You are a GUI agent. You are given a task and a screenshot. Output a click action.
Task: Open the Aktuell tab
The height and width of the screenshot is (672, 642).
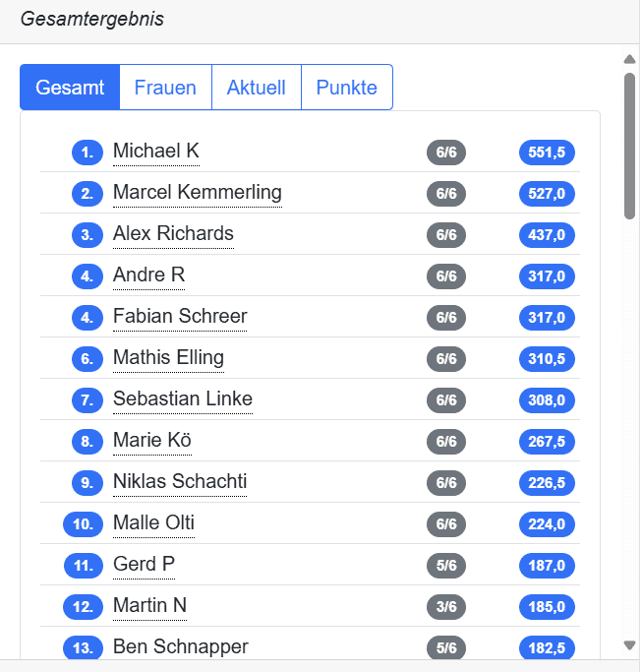(x=257, y=88)
